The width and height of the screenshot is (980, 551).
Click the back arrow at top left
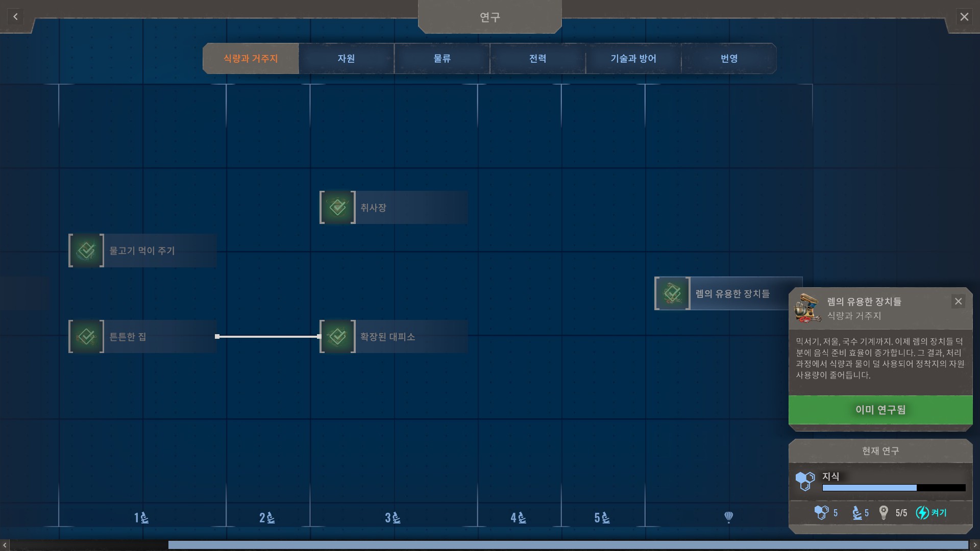pos(15,17)
